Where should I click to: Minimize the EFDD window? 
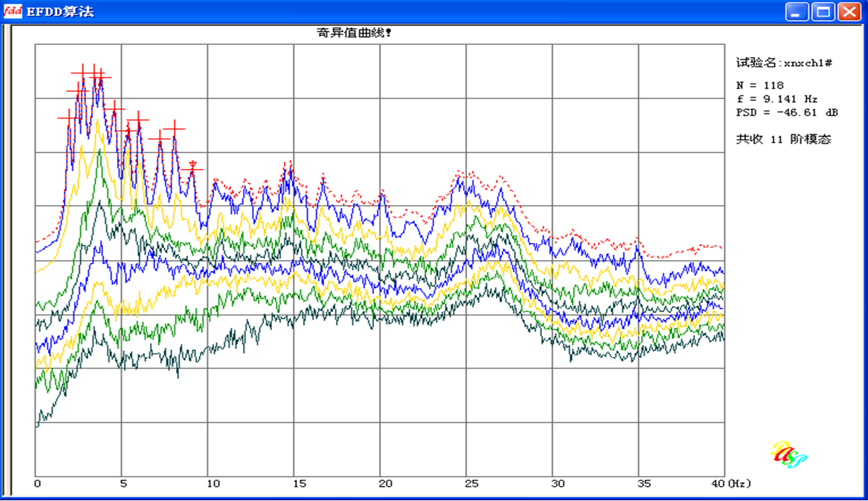coord(798,11)
